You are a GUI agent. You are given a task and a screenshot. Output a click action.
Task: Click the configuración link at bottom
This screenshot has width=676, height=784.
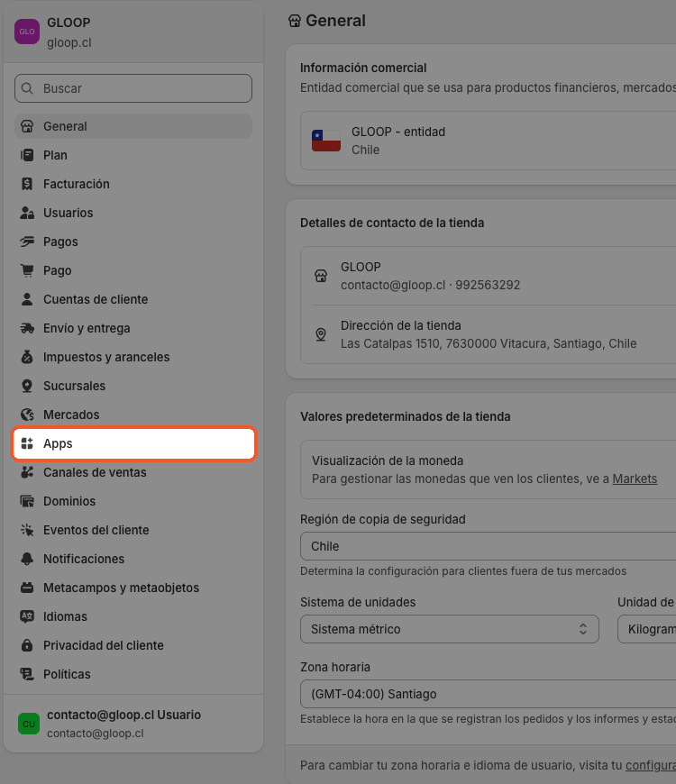tap(651, 765)
